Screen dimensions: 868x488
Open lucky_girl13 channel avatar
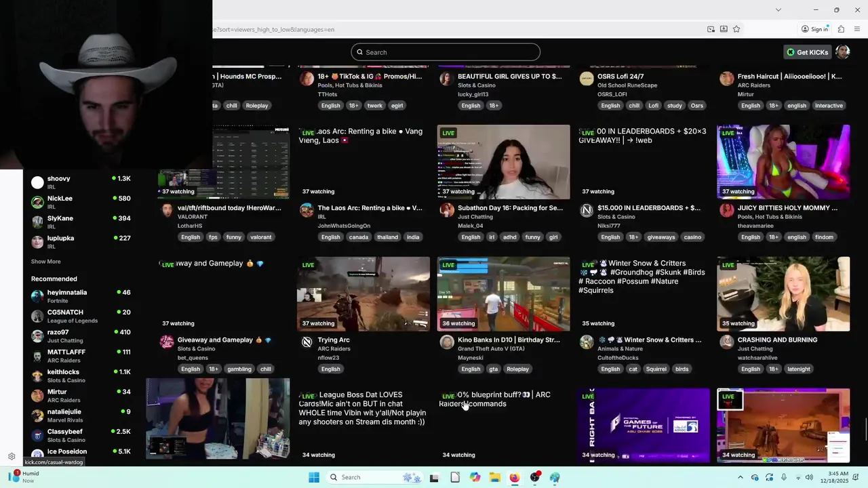447,79
